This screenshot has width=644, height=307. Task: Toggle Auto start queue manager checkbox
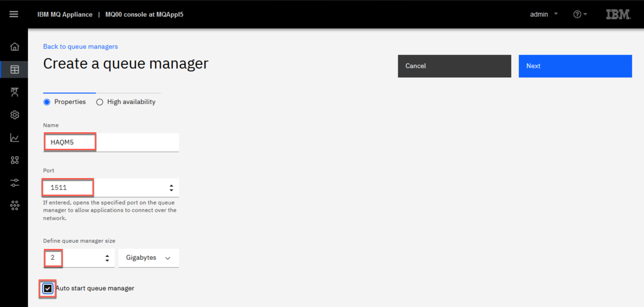48,288
